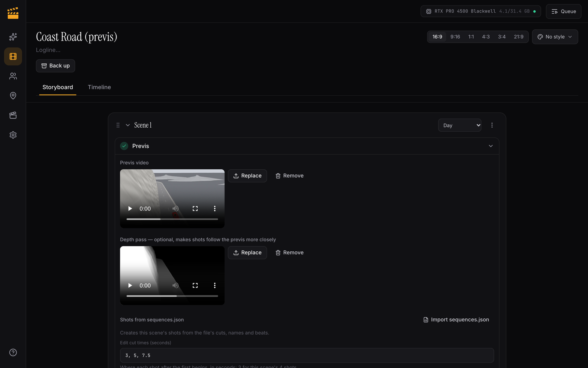The height and width of the screenshot is (368, 588).
Task: Open more options on depth pass video
Action: pyautogui.click(x=215, y=286)
